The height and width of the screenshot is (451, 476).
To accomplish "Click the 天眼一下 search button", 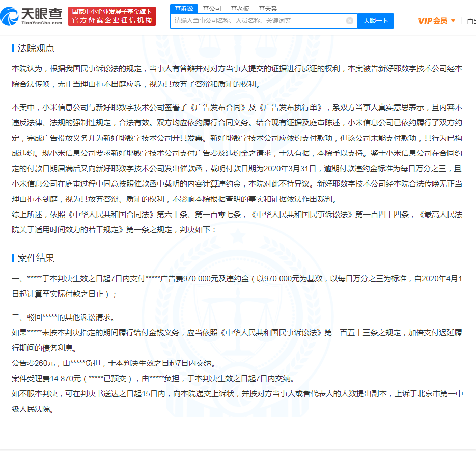I will tap(376, 21).
